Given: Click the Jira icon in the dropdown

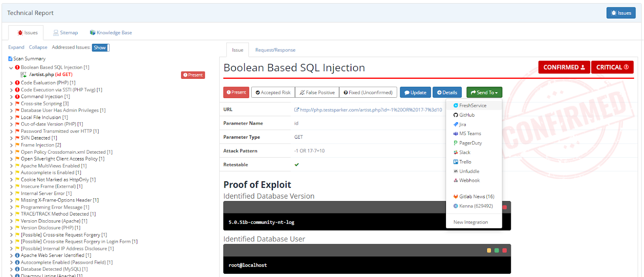Looking at the screenshot, I should [456, 125].
